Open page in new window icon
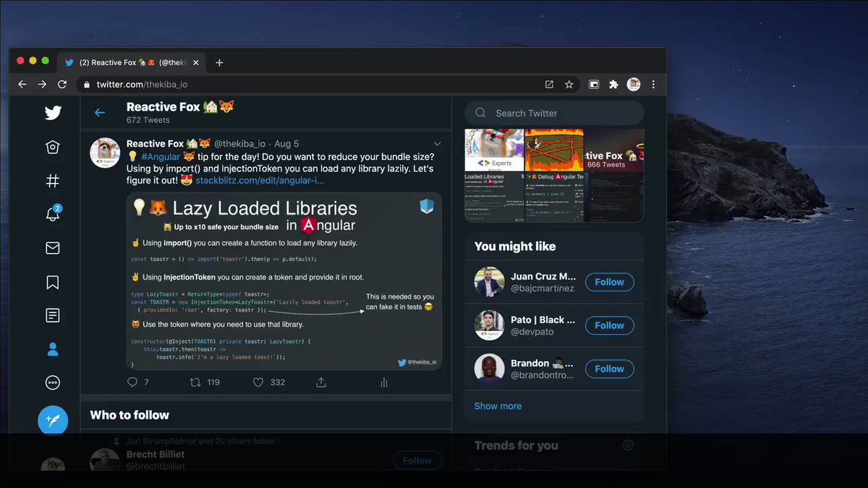The image size is (868, 488). coord(549,85)
